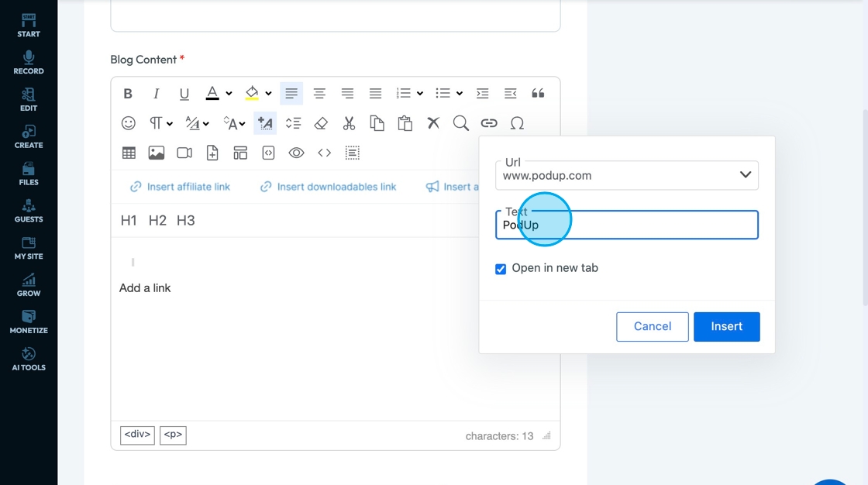The height and width of the screenshot is (485, 868).
Task: Click the editor resize handle
Action: pos(547,435)
